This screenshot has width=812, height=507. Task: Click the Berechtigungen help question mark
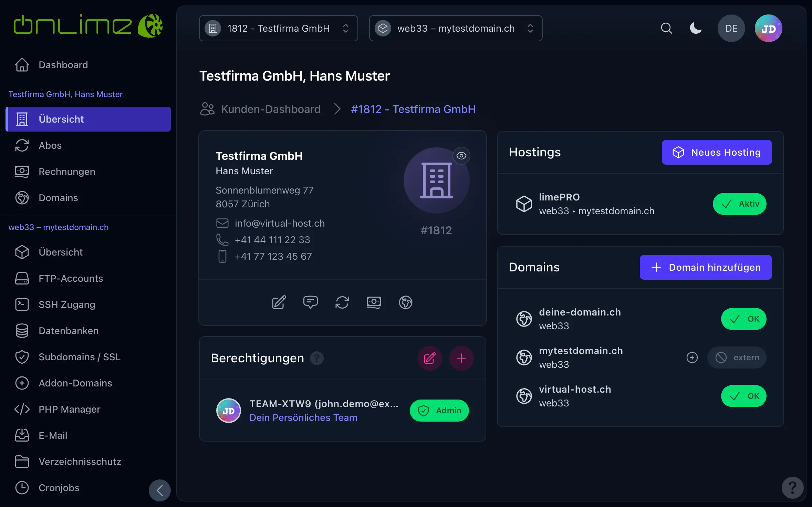[x=316, y=358]
